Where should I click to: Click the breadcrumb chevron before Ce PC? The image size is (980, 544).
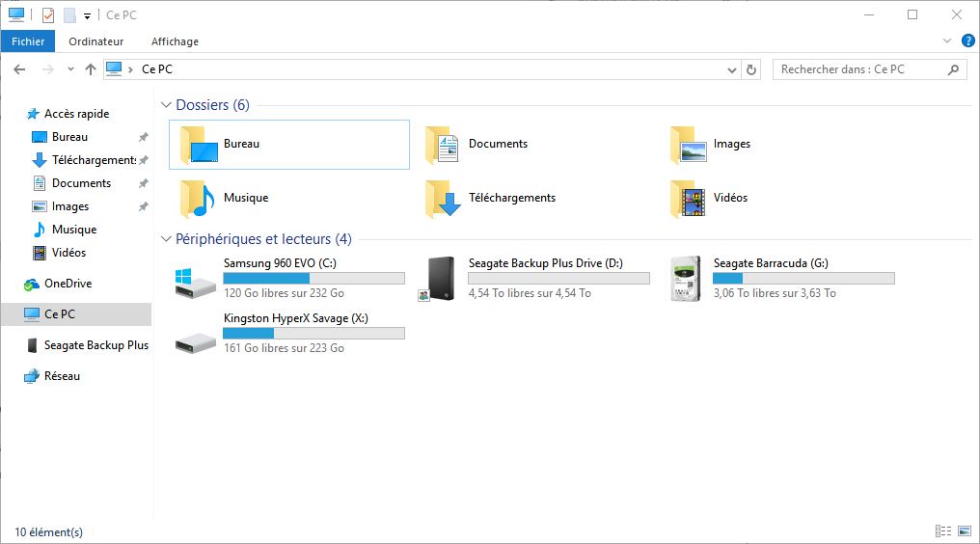pyautogui.click(x=130, y=70)
